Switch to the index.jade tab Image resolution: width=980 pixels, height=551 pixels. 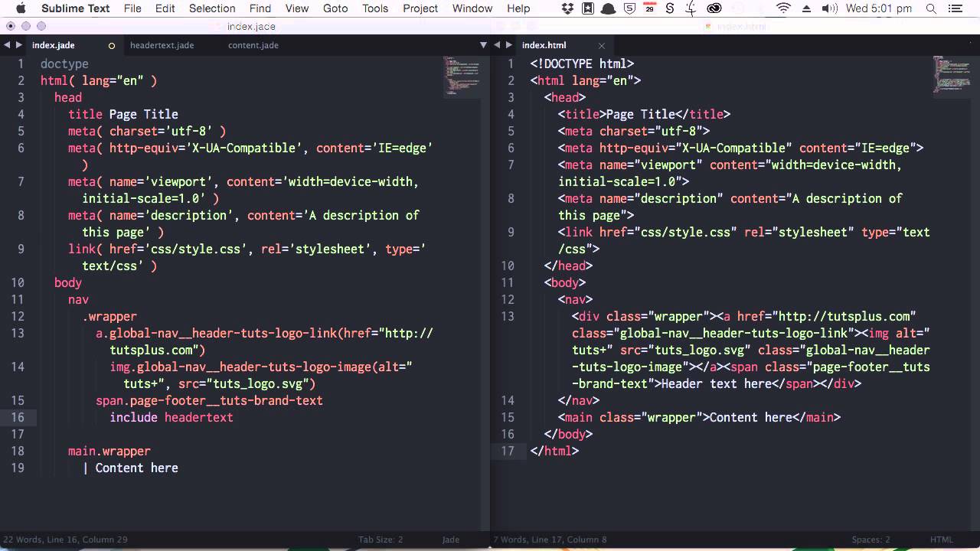coord(54,45)
